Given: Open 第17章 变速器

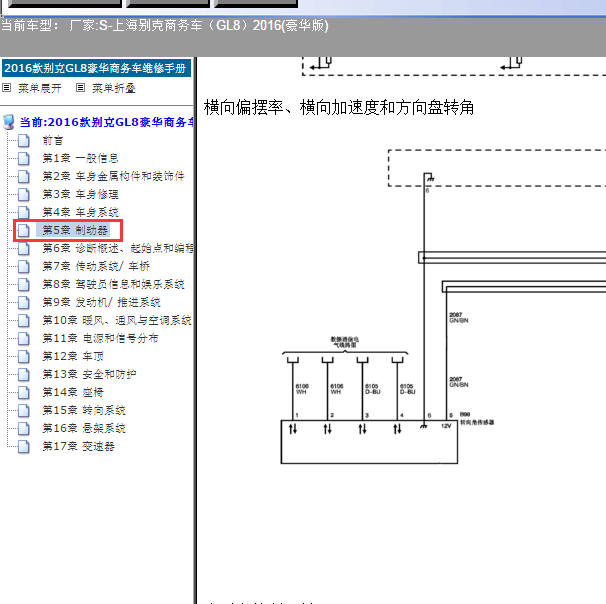Looking at the screenshot, I should pyautogui.click(x=78, y=446).
